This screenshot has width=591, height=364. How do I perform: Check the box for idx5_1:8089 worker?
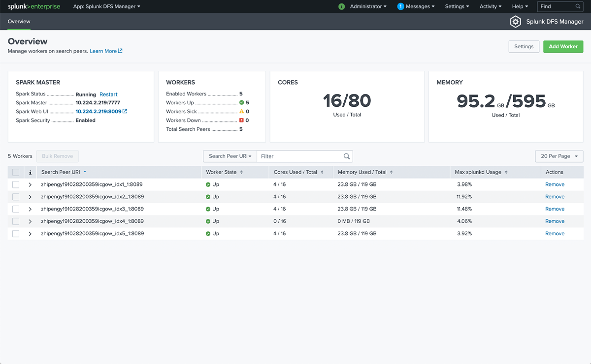pyautogui.click(x=16, y=234)
